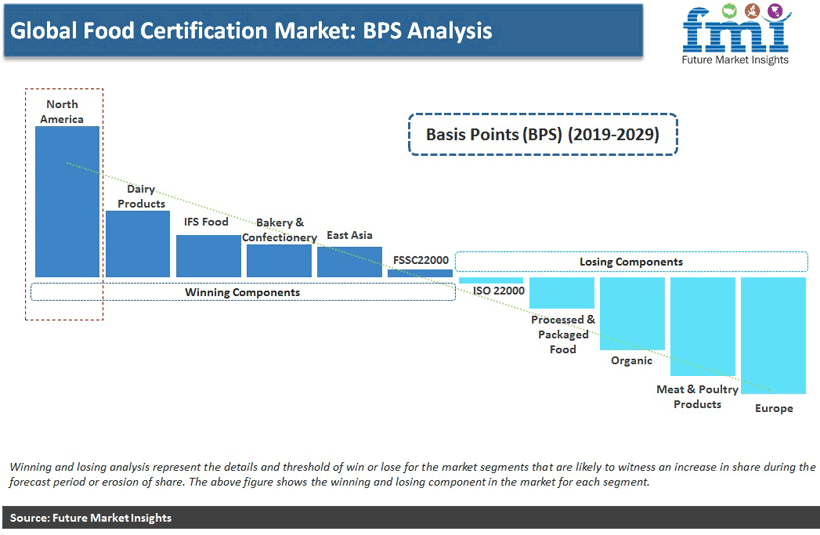
Task: Click the IFS Food bar
Action: tap(208, 256)
